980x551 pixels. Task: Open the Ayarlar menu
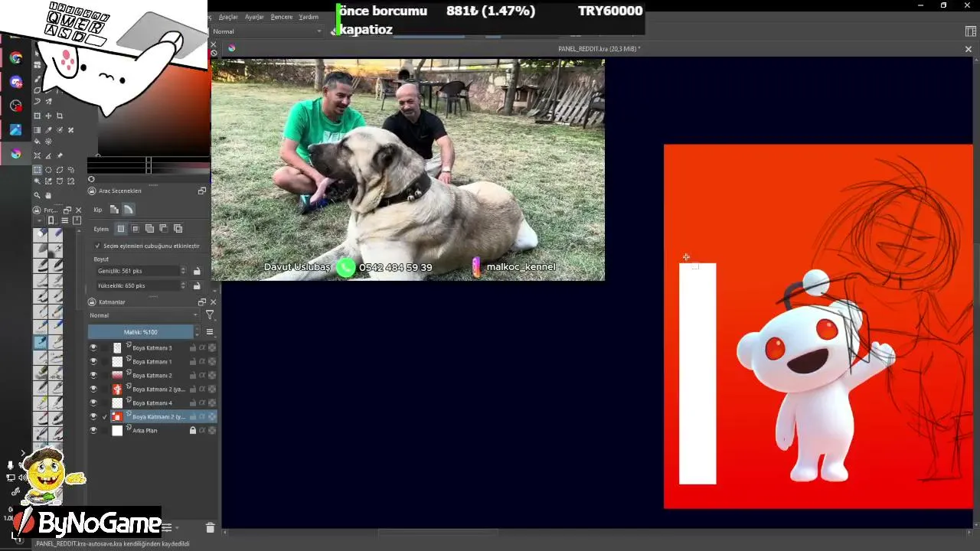click(254, 17)
